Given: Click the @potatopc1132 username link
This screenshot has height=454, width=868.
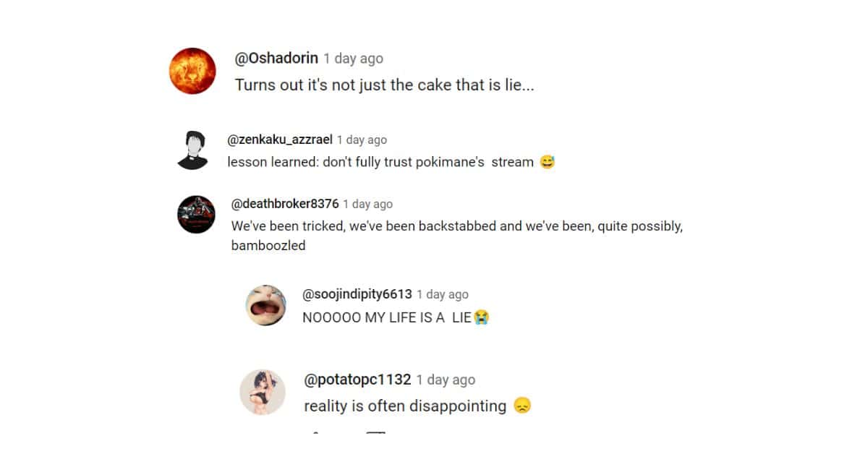Looking at the screenshot, I should point(358,380).
